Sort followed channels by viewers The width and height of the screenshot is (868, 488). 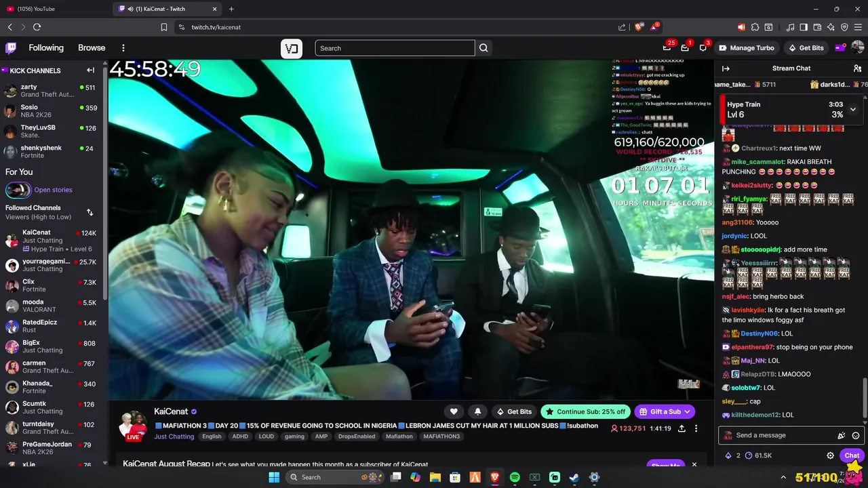[x=90, y=212]
